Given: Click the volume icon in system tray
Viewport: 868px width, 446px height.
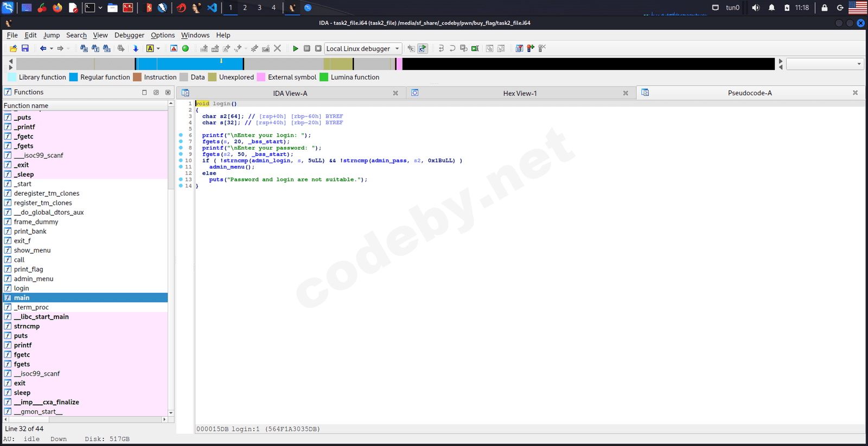Looking at the screenshot, I should tap(756, 8).
